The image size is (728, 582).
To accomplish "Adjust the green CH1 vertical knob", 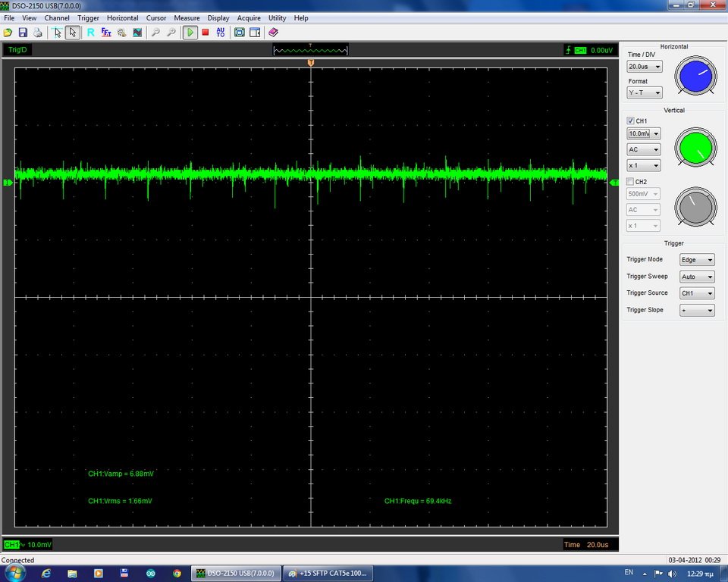I will (x=695, y=149).
